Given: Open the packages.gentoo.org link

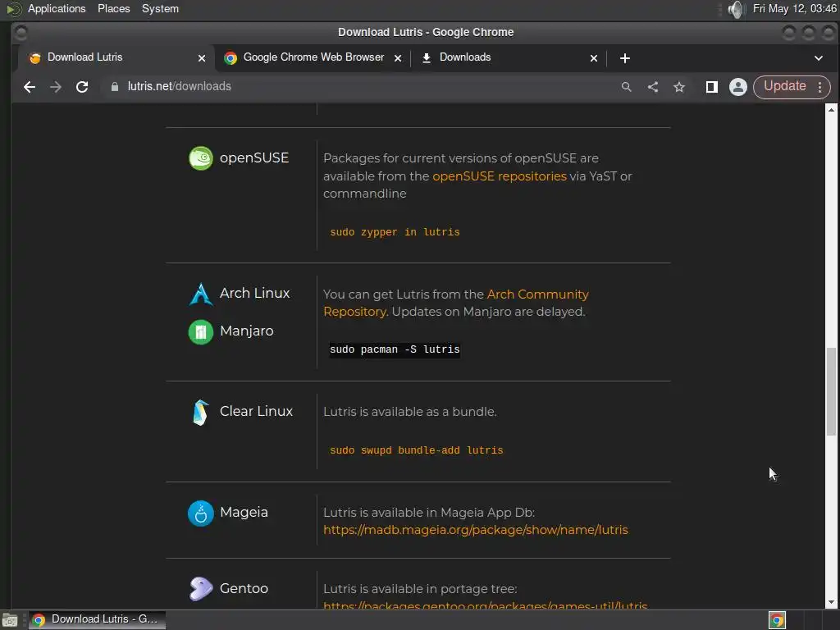Looking at the screenshot, I should (x=486, y=605).
